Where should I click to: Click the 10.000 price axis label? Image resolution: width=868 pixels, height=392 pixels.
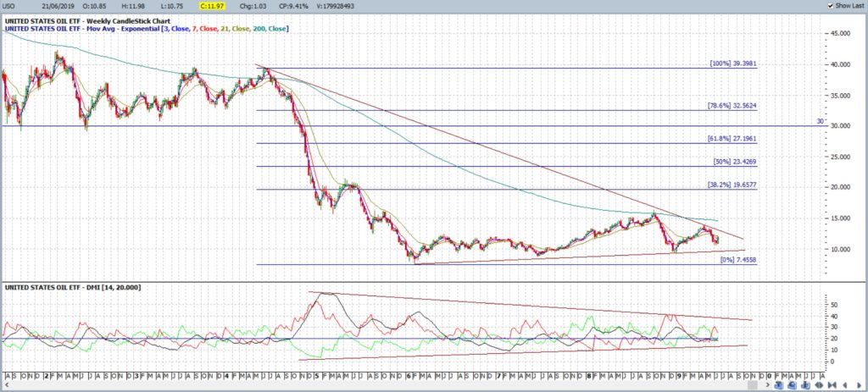coord(838,250)
